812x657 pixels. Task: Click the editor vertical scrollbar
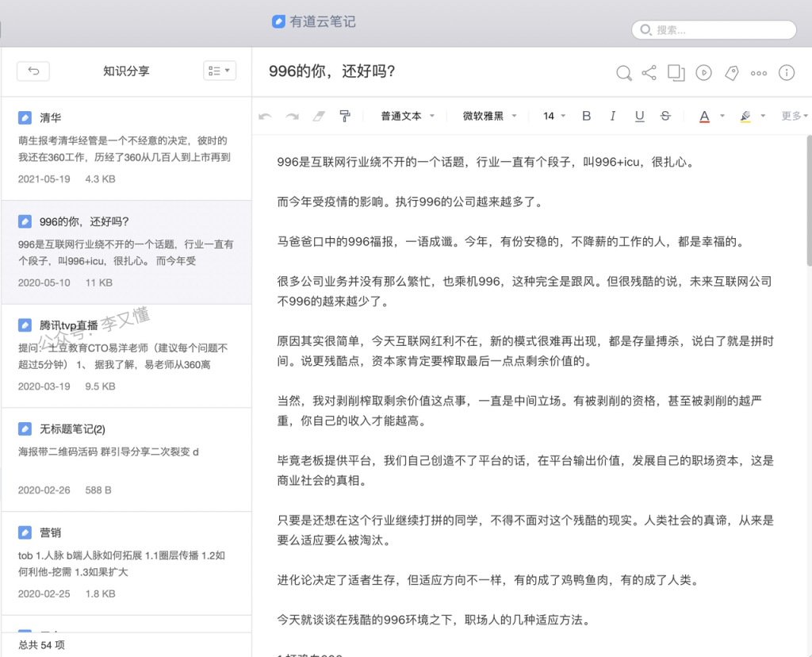point(809,201)
